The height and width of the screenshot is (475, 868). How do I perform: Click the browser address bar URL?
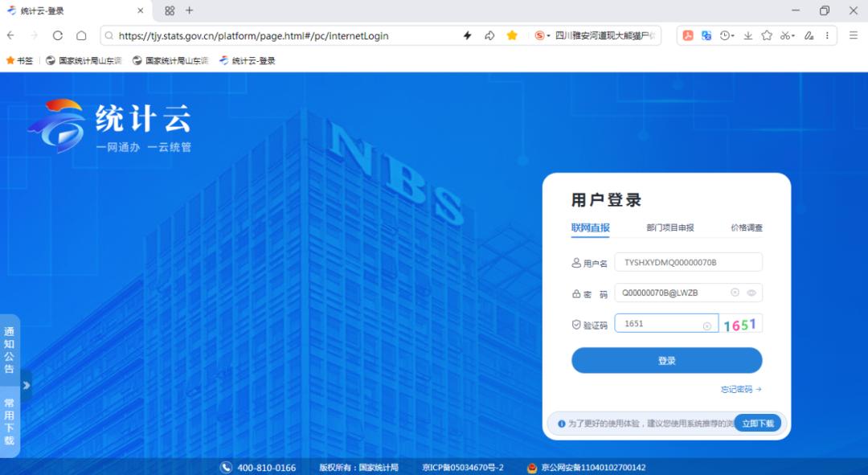click(x=253, y=35)
